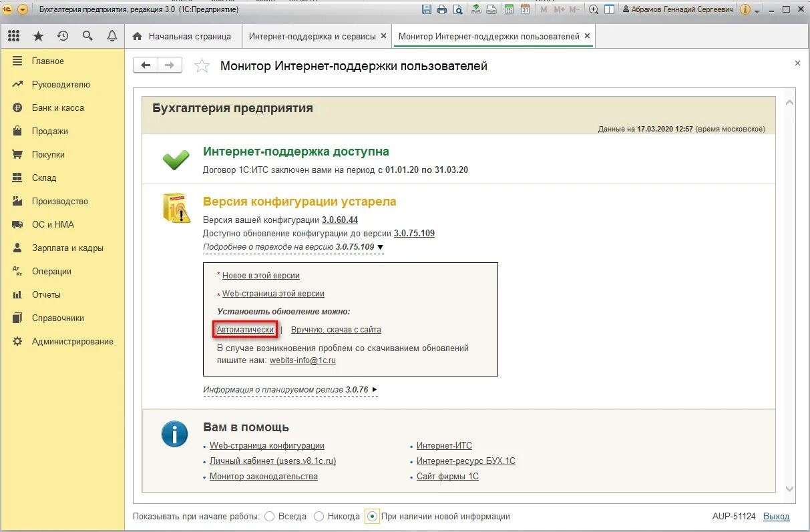This screenshot has height=532, width=810.
Task: Open Производство section
Action: coord(62,201)
